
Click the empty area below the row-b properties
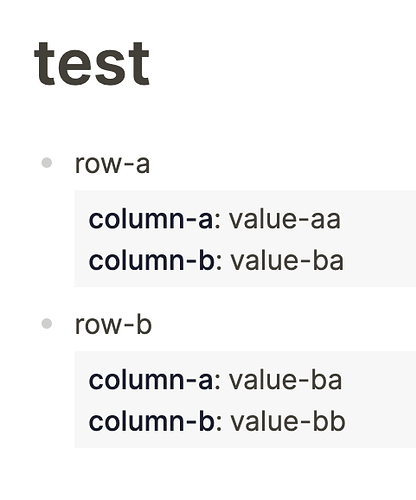pyautogui.click(x=208, y=475)
